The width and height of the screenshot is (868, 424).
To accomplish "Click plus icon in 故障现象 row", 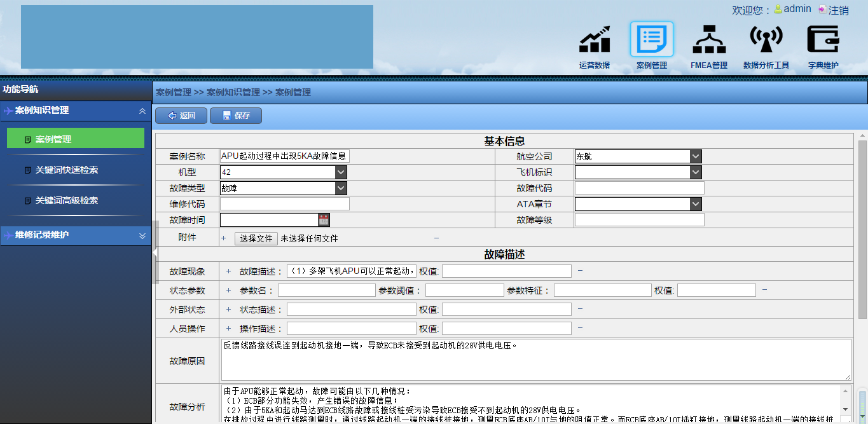I will (x=229, y=271).
